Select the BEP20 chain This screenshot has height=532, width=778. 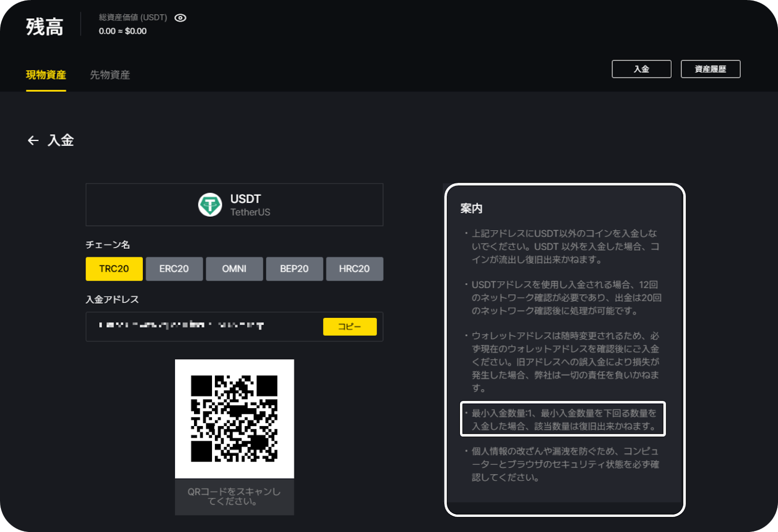point(294,269)
